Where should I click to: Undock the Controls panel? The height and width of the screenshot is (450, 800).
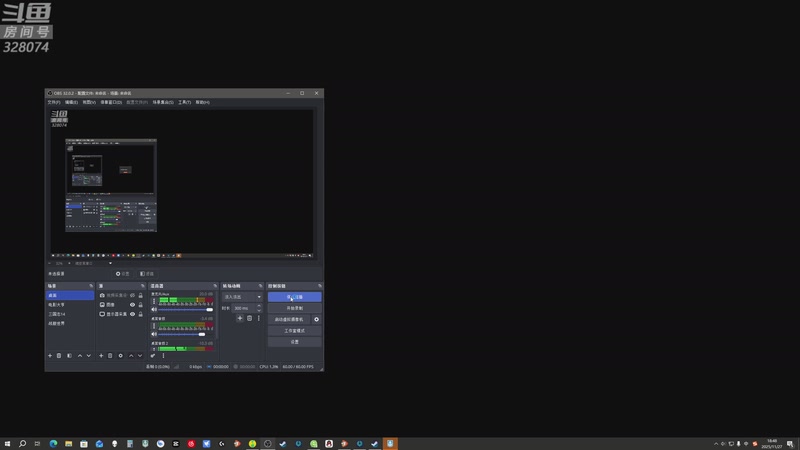point(320,286)
